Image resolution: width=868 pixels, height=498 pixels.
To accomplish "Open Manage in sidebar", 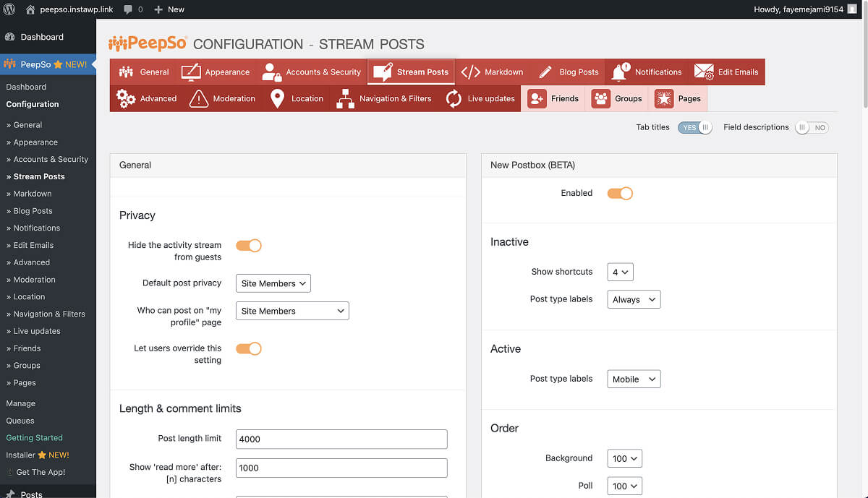I will 20,403.
